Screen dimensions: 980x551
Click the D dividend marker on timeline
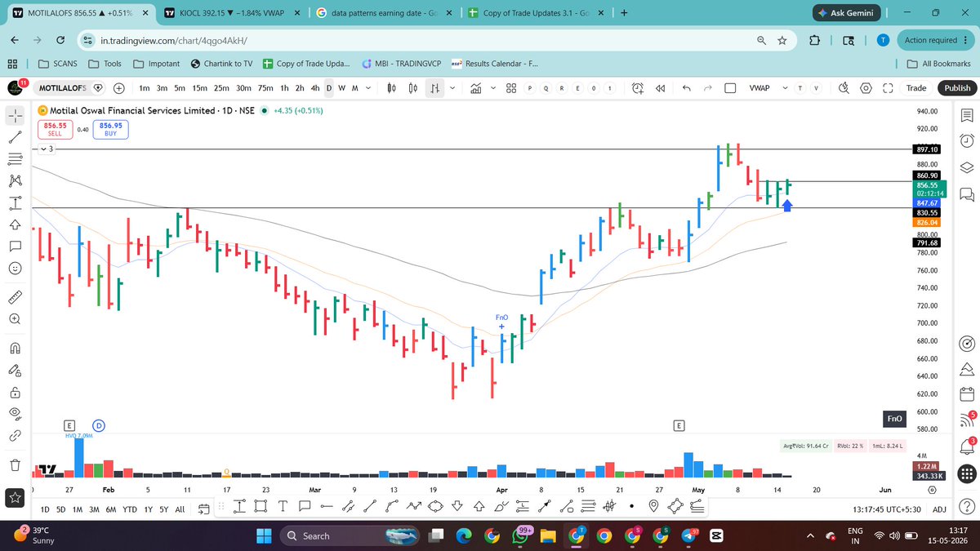99,425
